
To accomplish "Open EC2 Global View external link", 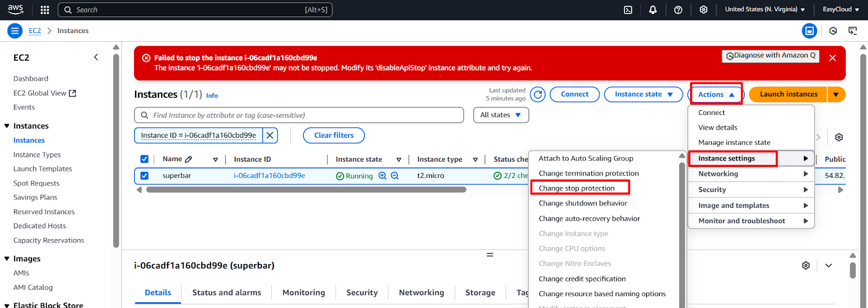I will click(x=44, y=93).
